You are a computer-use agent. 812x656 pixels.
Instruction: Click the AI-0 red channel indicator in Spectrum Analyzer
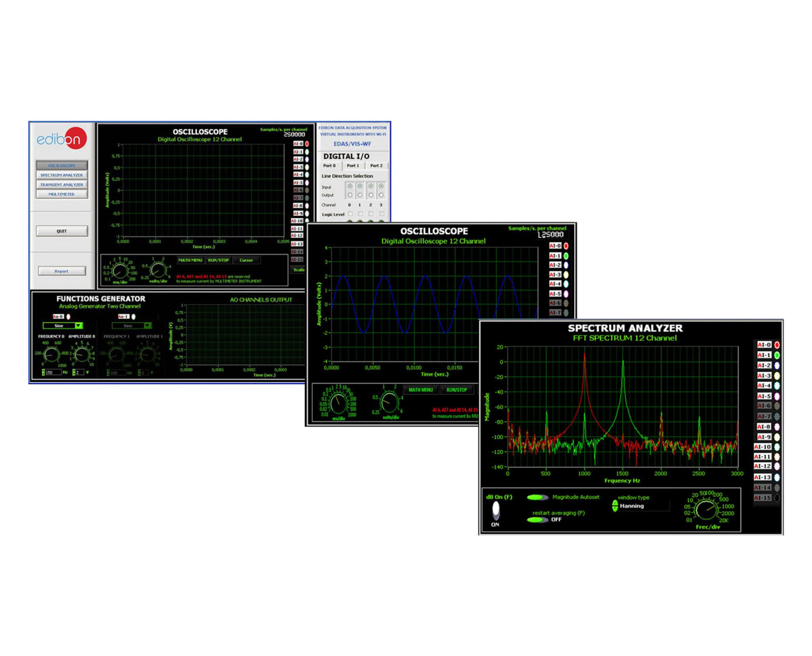(x=776, y=345)
